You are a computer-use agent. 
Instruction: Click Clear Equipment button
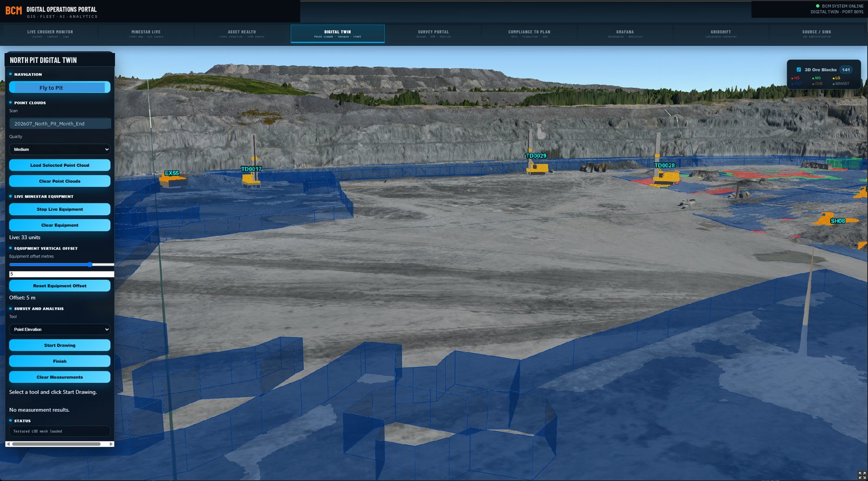coord(60,225)
